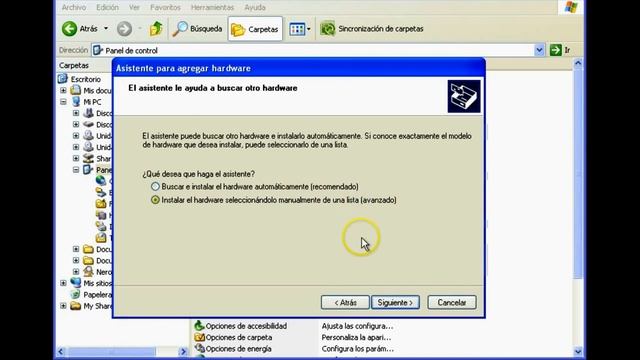Click the Atrás back arrow toolbar icon

pyautogui.click(x=69, y=29)
